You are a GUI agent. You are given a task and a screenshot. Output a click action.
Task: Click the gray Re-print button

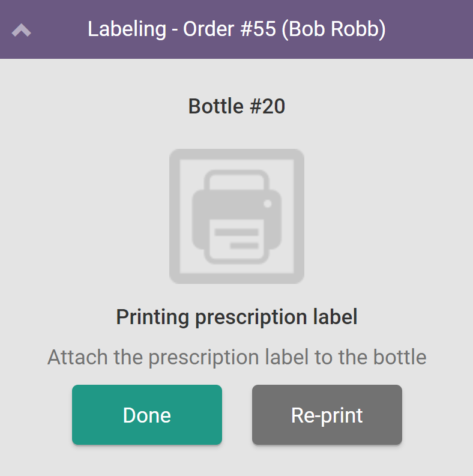(x=327, y=415)
